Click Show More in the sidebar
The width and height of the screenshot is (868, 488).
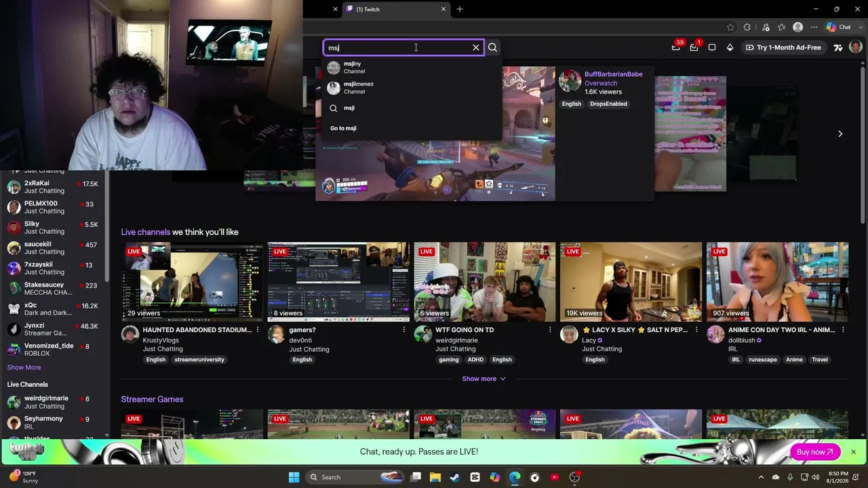[24, 367]
